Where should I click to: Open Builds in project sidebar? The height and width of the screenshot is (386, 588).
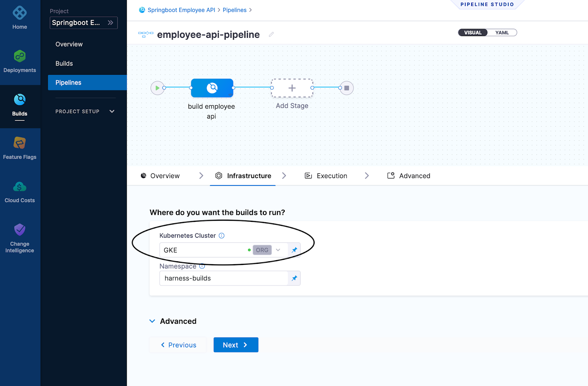(64, 63)
